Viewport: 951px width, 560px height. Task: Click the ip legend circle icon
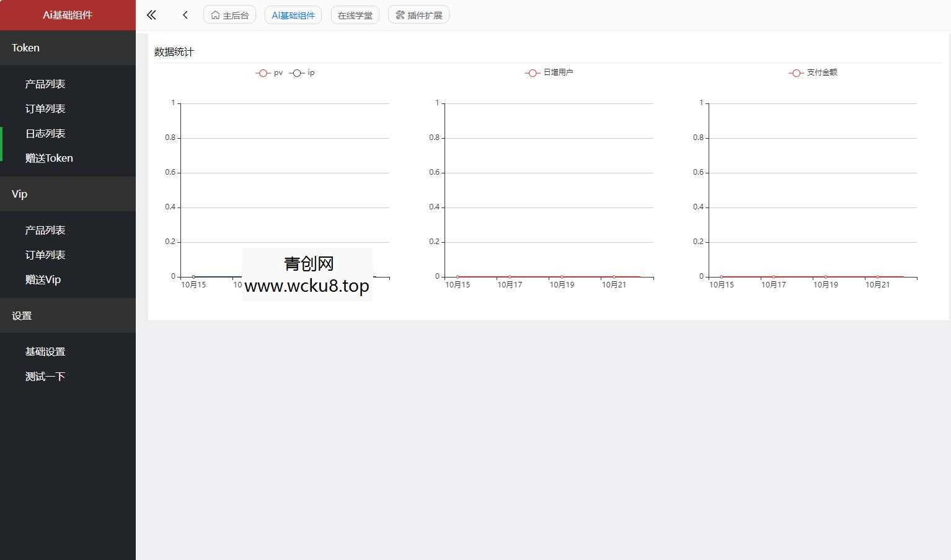point(297,72)
